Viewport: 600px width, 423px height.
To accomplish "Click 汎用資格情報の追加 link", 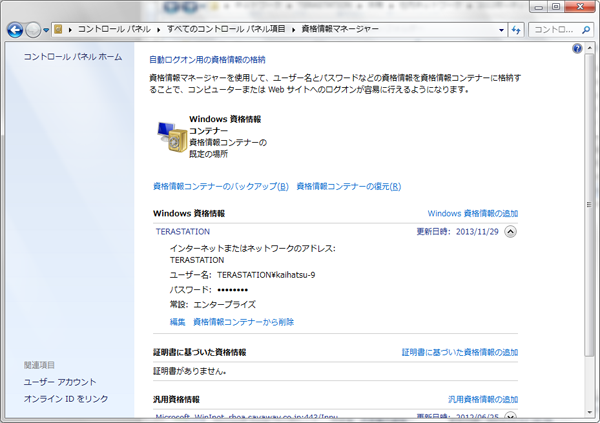I will coord(483,400).
